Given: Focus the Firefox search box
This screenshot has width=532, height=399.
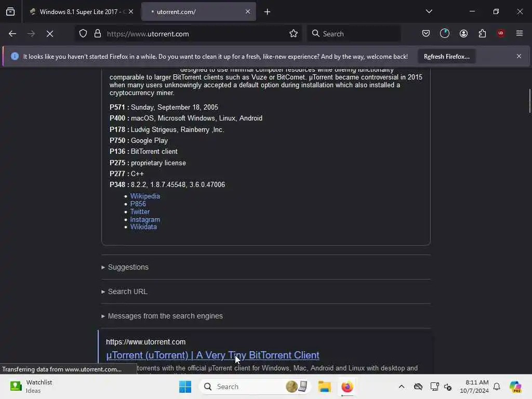Looking at the screenshot, I should [x=354, y=34].
